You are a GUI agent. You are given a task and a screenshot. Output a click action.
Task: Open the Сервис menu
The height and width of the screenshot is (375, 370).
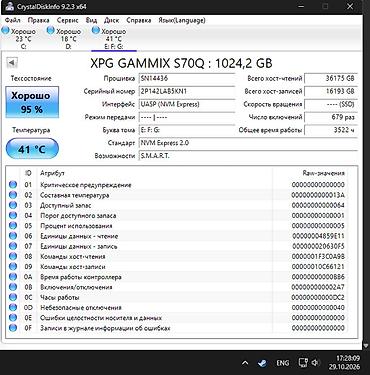(67, 20)
